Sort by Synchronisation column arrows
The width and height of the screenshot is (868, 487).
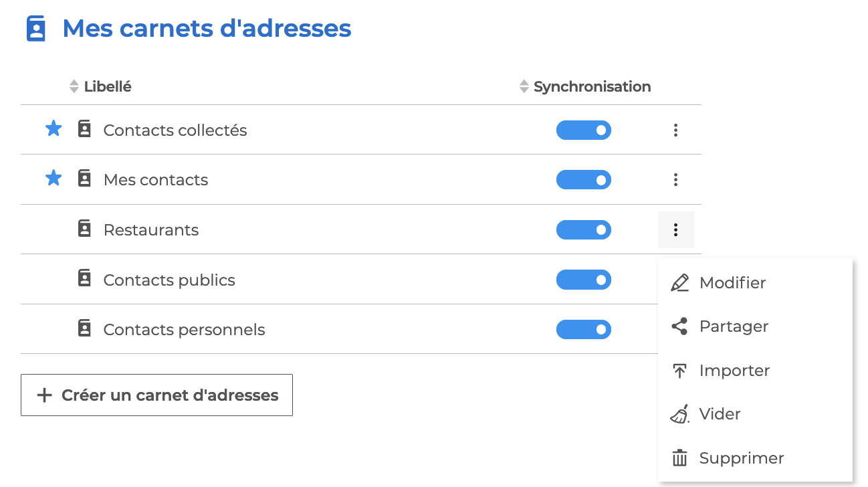pos(524,86)
